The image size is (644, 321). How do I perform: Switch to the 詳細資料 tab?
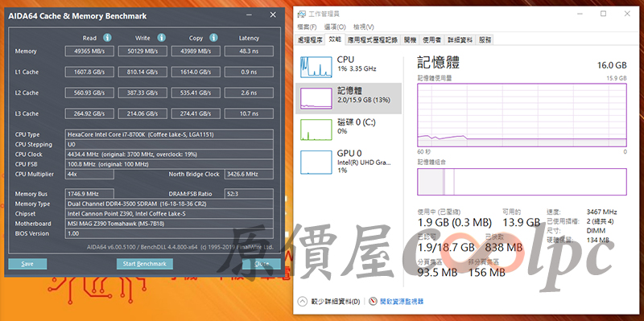point(460,39)
